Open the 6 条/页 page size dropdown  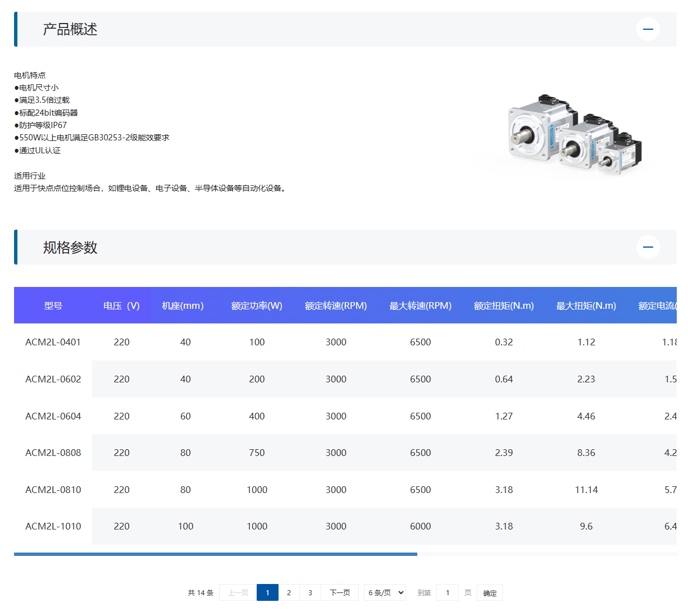[x=385, y=592]
